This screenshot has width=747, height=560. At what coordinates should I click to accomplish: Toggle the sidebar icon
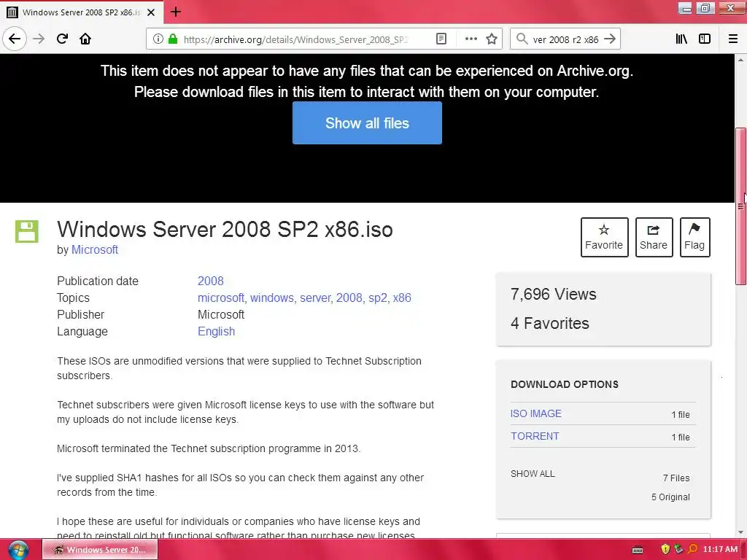(705, 39)
